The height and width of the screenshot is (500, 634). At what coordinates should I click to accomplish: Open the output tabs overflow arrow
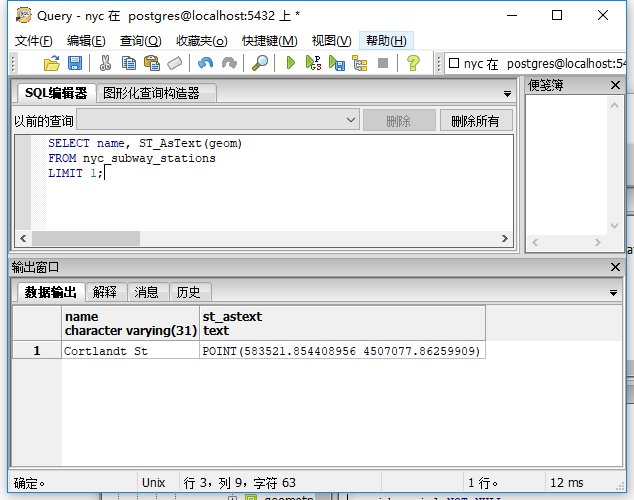tap(613, 293)
